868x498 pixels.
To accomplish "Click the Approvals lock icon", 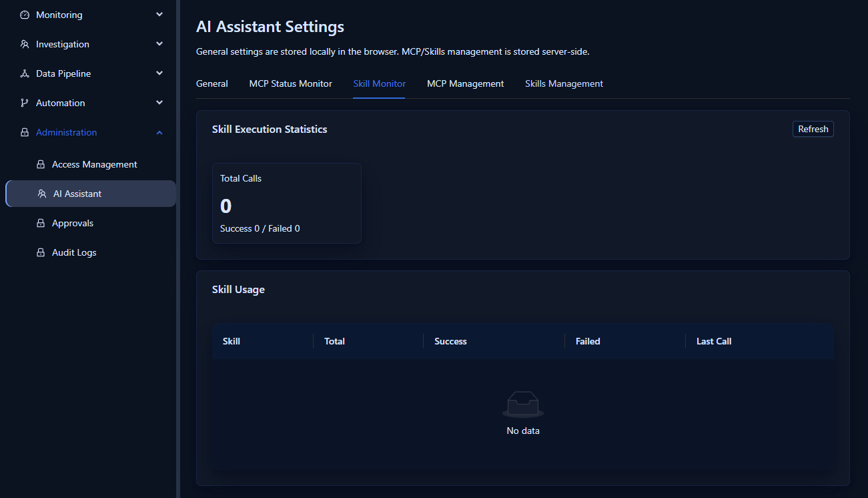I will click(41, 223).
